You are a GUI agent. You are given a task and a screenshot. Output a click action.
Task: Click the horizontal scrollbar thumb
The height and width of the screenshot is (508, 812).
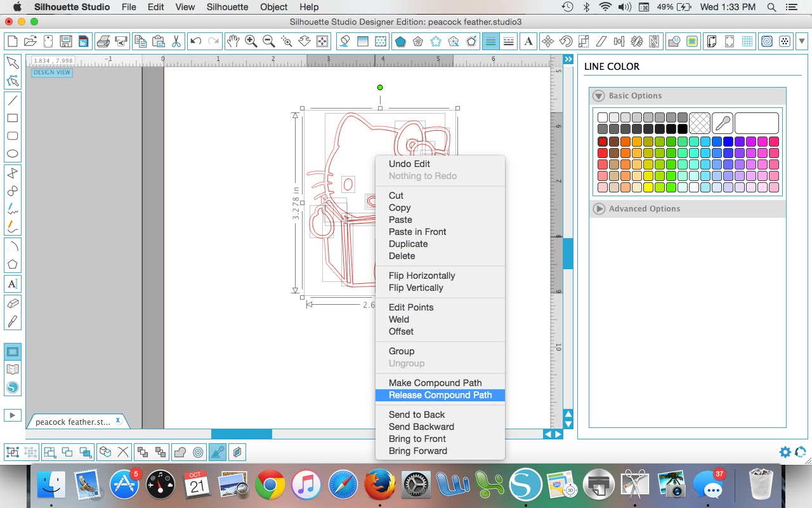pos(241,434)
